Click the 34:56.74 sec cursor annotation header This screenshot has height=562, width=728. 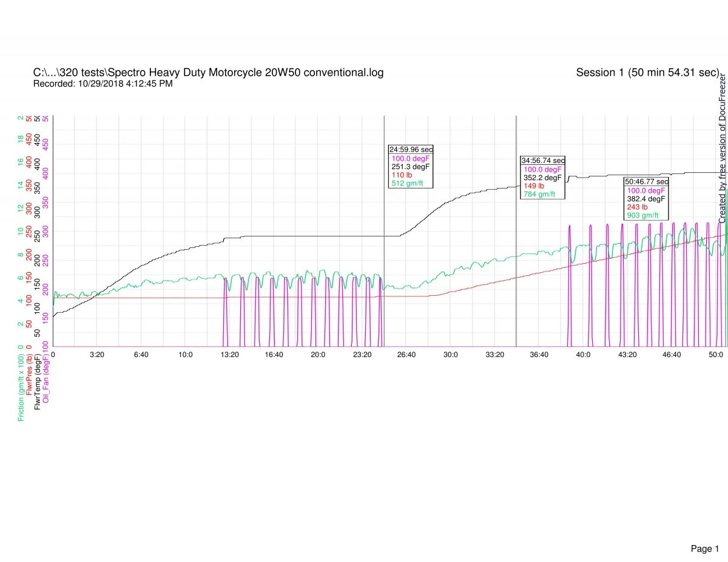click(542, 161)
